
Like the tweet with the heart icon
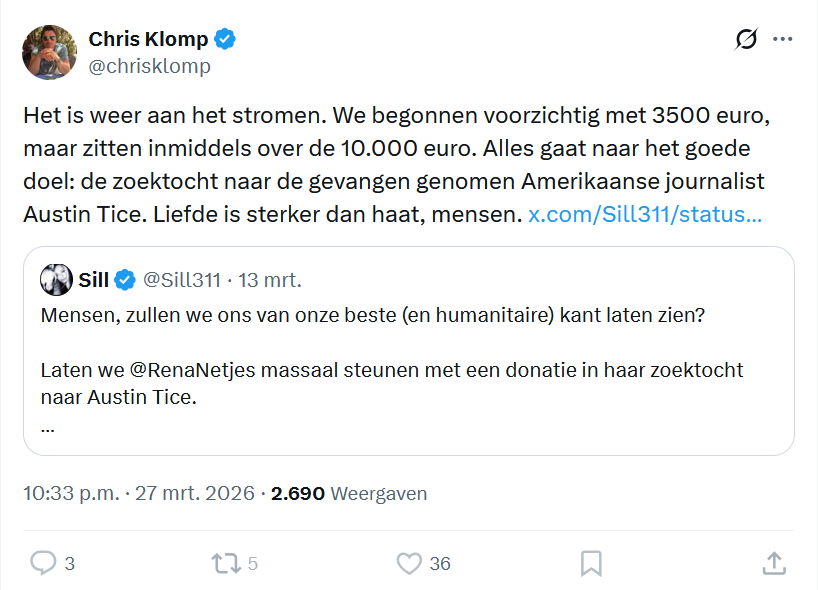(x=409, y=563)
